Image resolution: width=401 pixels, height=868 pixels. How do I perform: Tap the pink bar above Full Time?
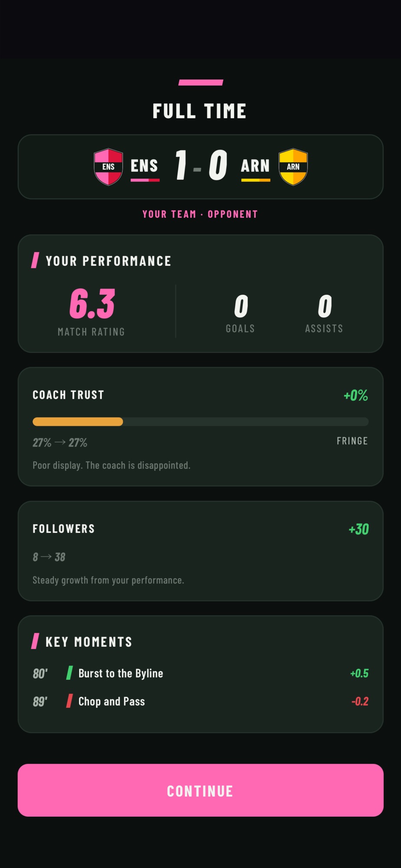pyautogui.click(x=200, y=82)
